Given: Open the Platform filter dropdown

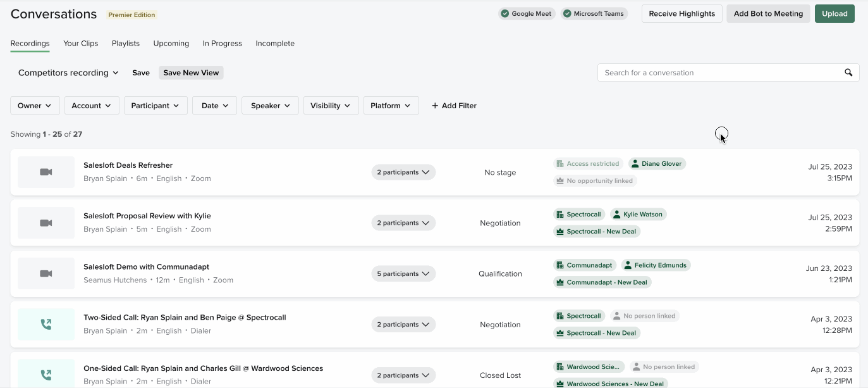Looking at the screenshot, I should point(391,106).
